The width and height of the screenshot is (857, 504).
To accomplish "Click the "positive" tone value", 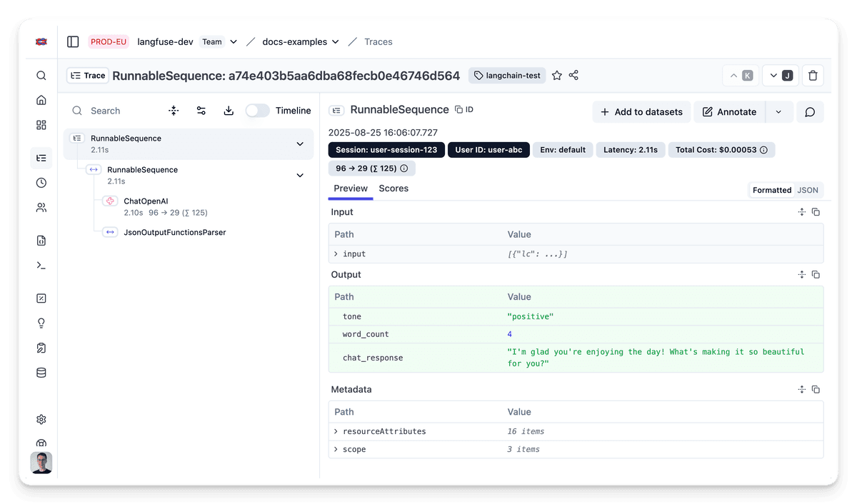I will pos(531,316).
